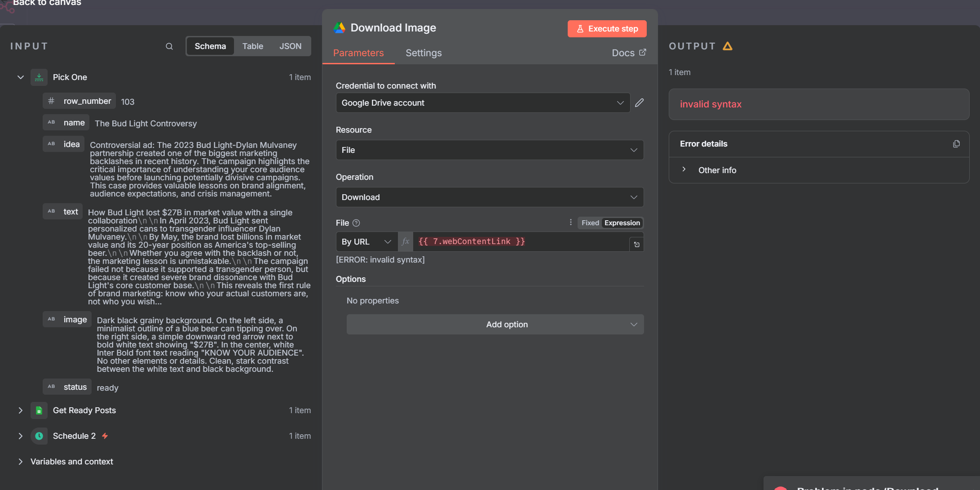Click the name field pill
980x490 pixels.
[x=66, y=123]
